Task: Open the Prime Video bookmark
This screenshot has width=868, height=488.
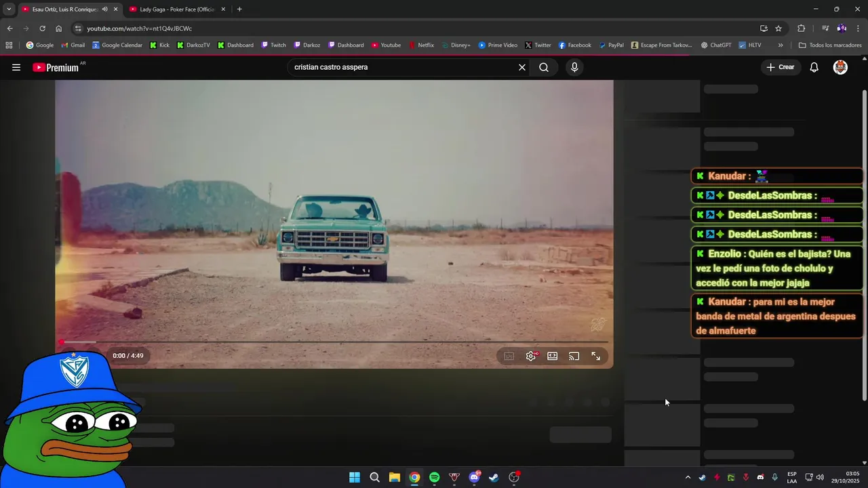Action: [498, 45]
